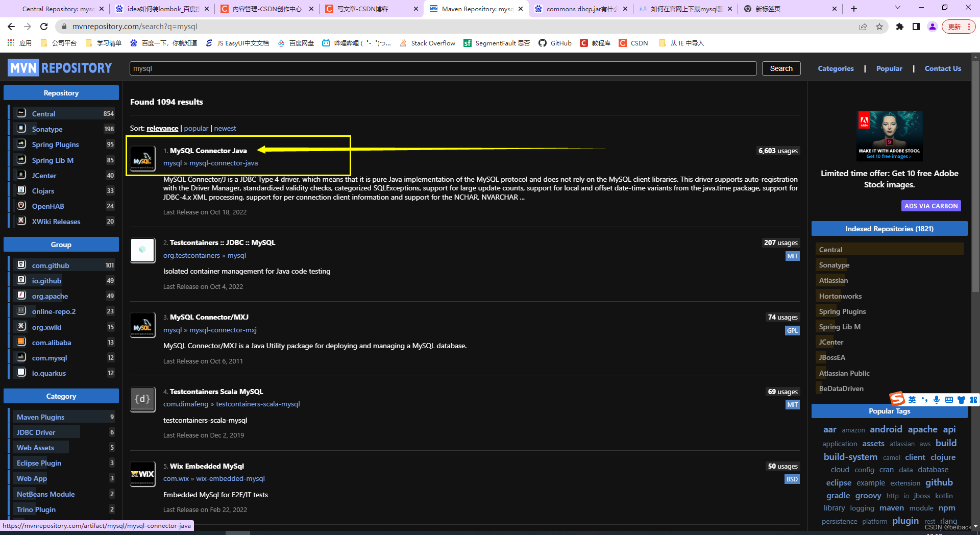Open the Testcontainers JDBC MySQL result icon

click(143, 250)
